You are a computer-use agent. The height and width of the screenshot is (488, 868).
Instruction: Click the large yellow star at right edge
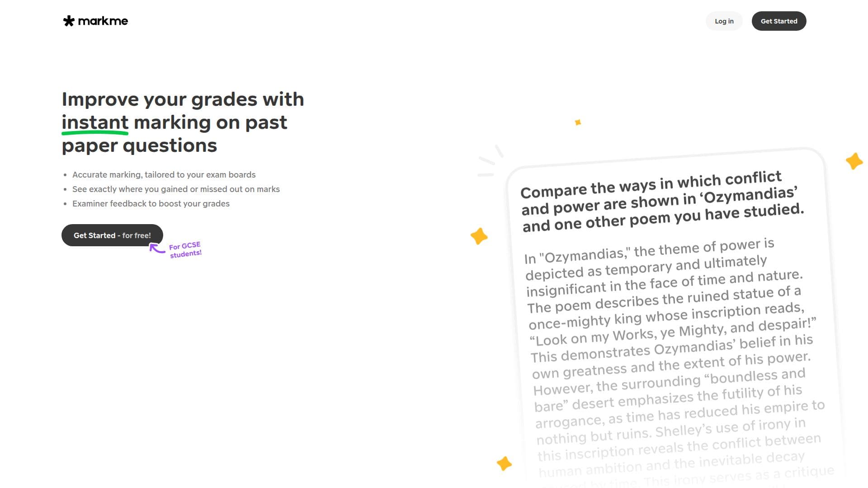854,161
